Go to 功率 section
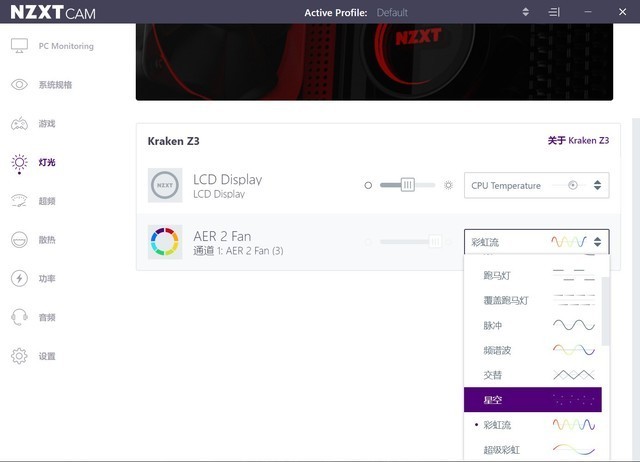 pyautogui.click(x=47, y=278)
